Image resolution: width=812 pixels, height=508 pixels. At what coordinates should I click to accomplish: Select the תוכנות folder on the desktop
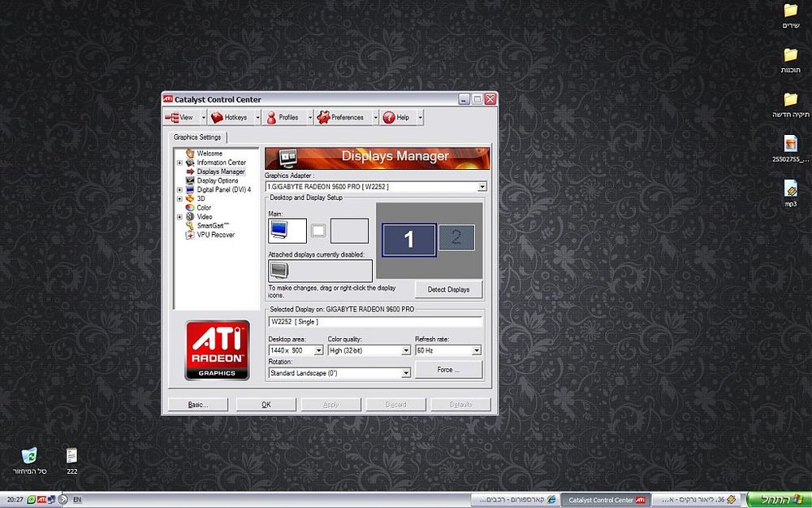(791, 60)
